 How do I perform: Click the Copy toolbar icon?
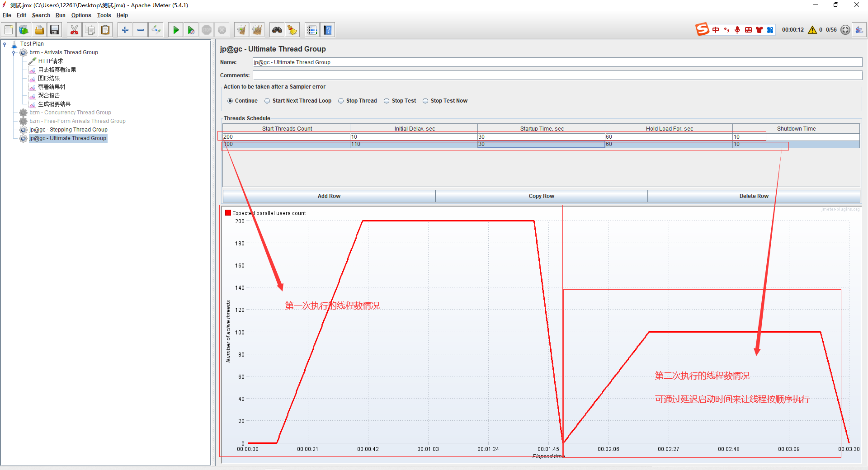[90, 30]
